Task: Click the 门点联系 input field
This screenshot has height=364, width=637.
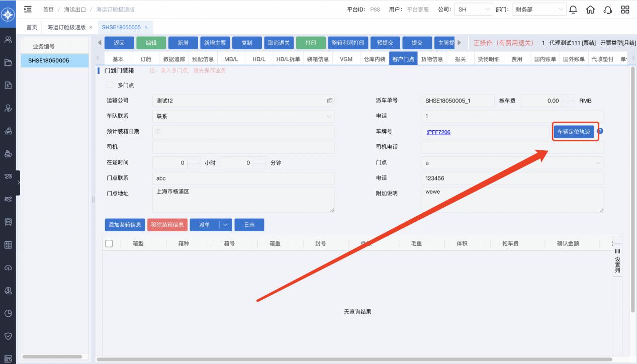Action: point(243,178)
